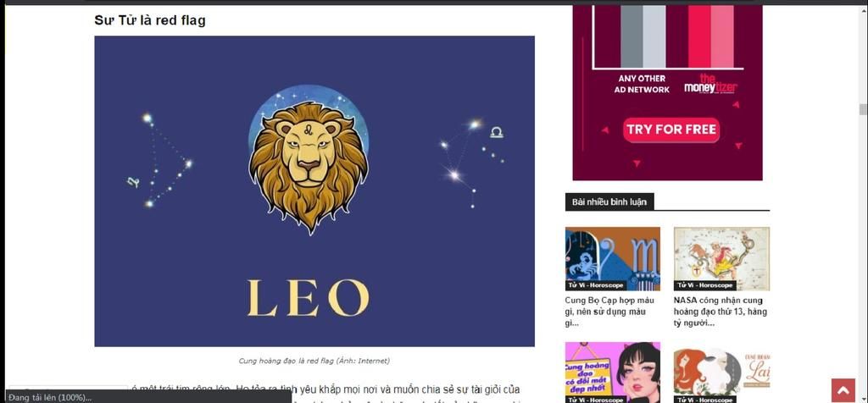Screen dimensions: 868x403
Task: Click the Libra symbol in the Leo image
Action: point(497,133)
